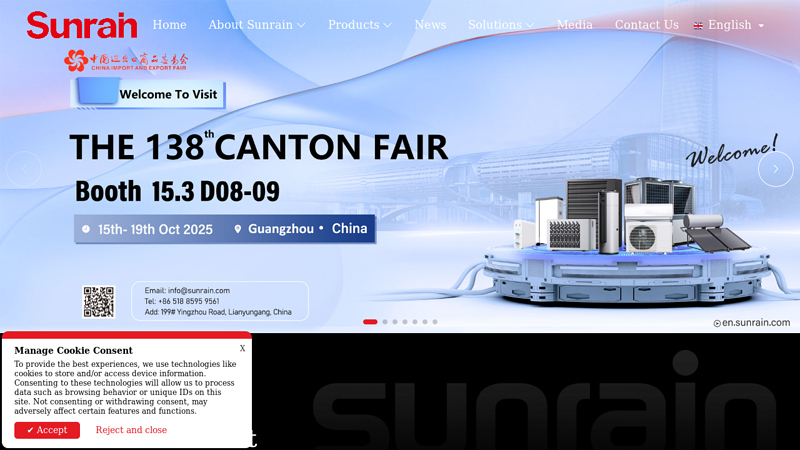Accept the cookie consent
This screenshot has height=450, width=800.
[x=47, y=430]
